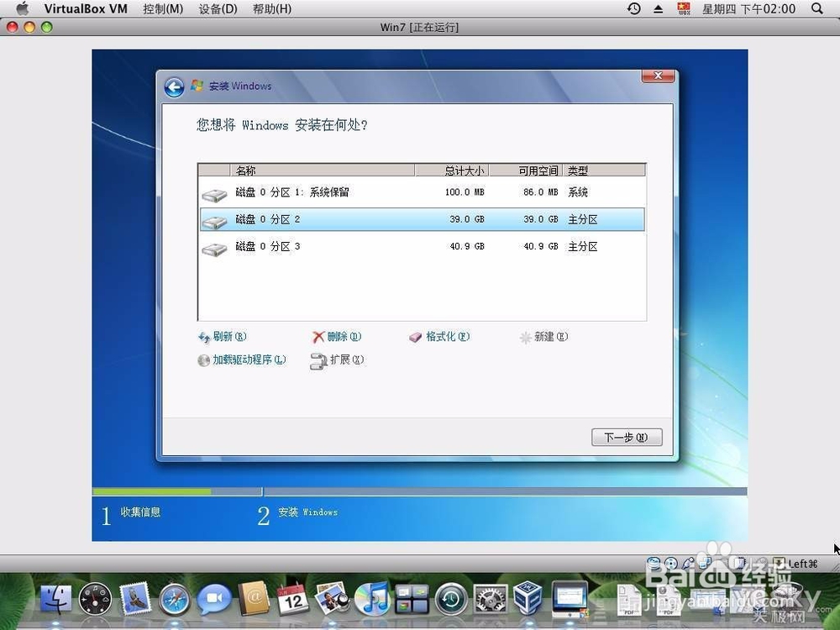The image size is (840, 630).
Task: Click the blue back arrow in installer
Action: pos(174,87)
